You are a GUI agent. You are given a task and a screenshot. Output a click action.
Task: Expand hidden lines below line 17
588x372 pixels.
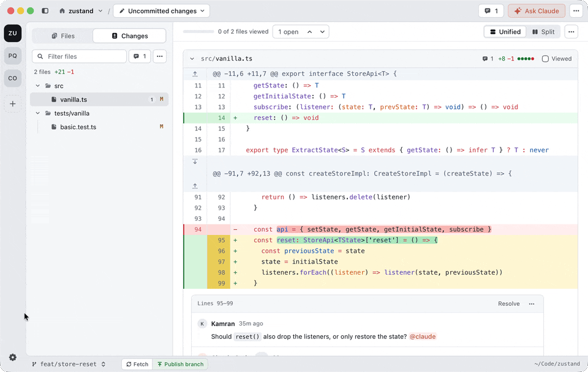point(195,162)
